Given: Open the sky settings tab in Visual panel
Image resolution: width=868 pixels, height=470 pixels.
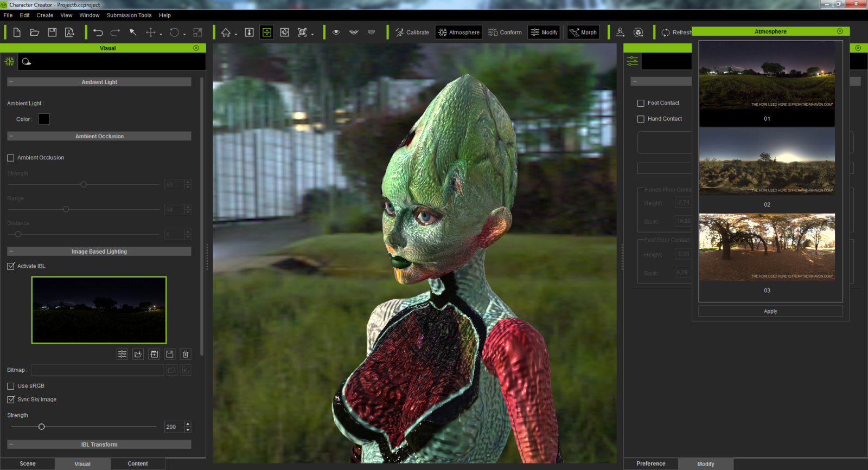Looking at the screenshot, I should tap(27, 61).
